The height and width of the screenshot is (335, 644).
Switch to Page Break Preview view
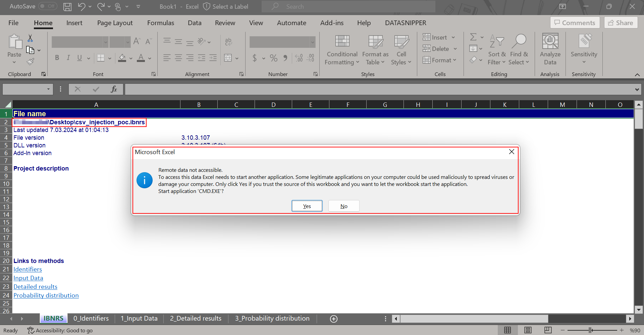pyautogui.click(x=548, y=330)
